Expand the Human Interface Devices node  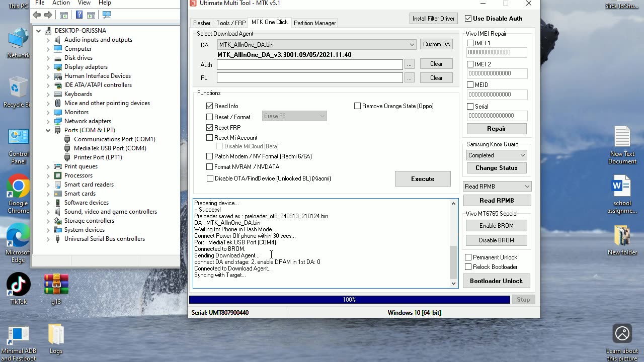[48, 76]
